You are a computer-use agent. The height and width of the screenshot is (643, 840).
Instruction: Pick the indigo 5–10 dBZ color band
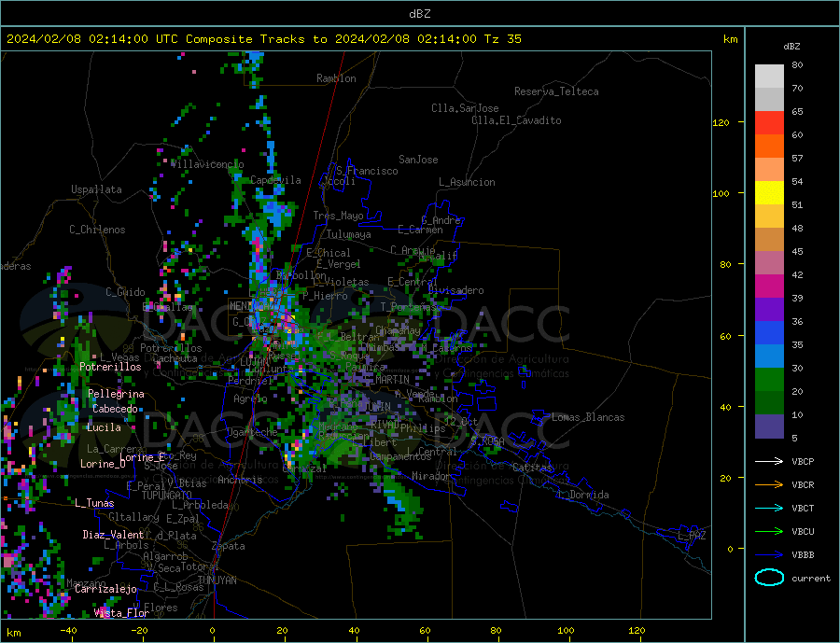pyautogui.click(x=769, y=426)
